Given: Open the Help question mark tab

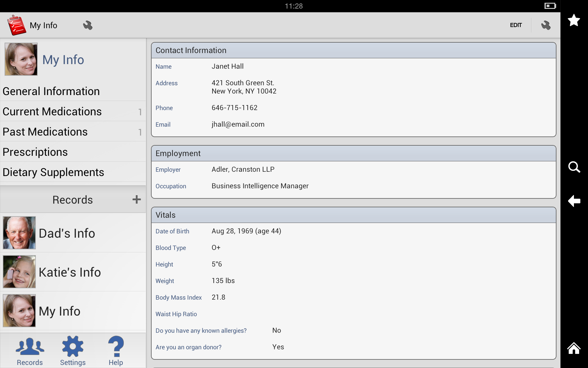Looking at the screenshot, I should click(116, 351).
